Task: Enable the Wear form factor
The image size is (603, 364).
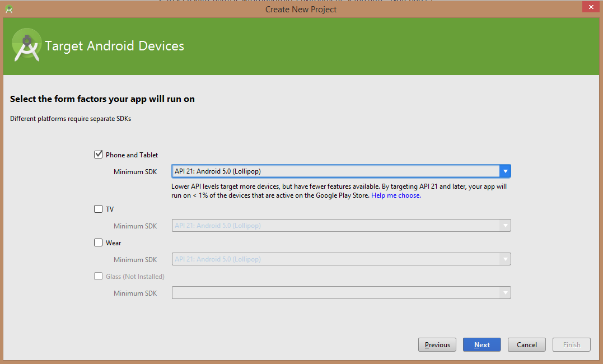Action: pos(99,242)
